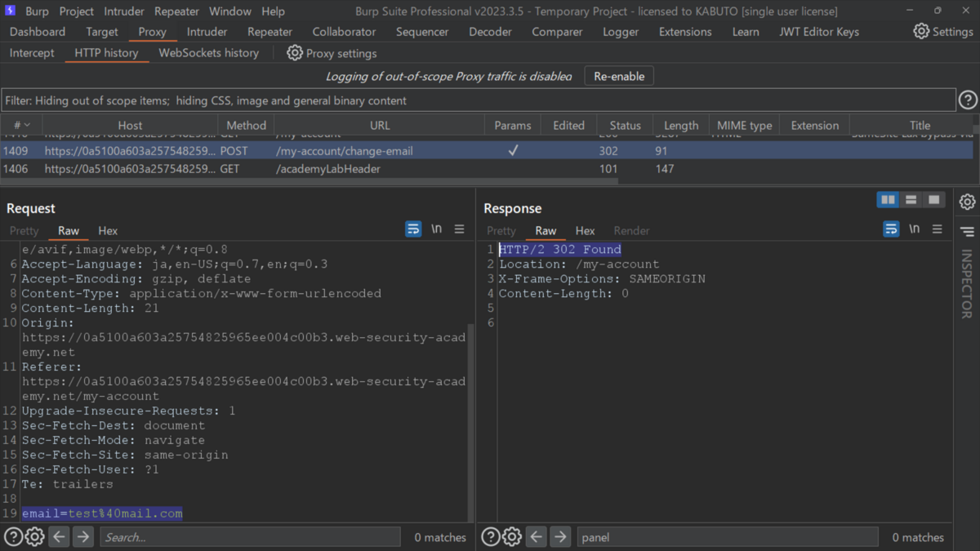980x551 pixels.
Task: Switch Response view to Pretty
Action: [x=501, y=231]
